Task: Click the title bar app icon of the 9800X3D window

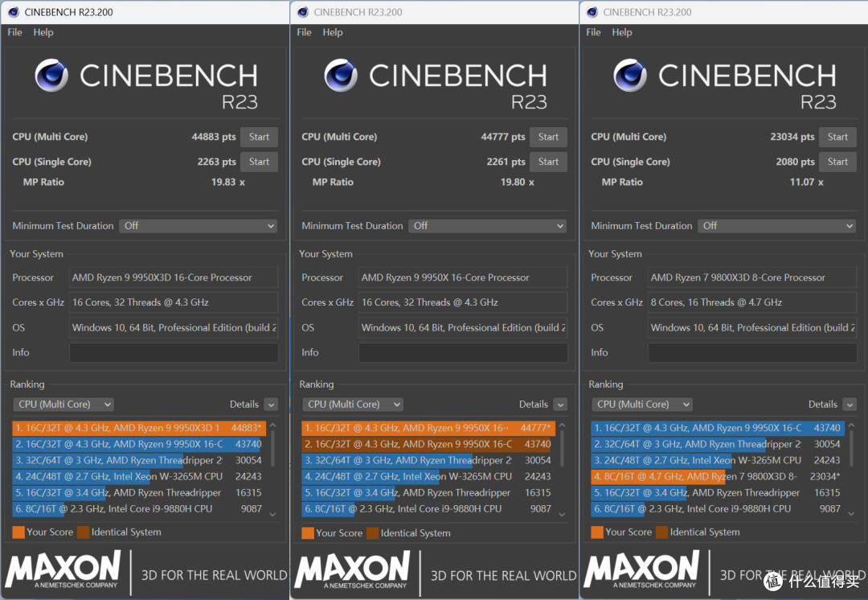Action: click(592, 12)
